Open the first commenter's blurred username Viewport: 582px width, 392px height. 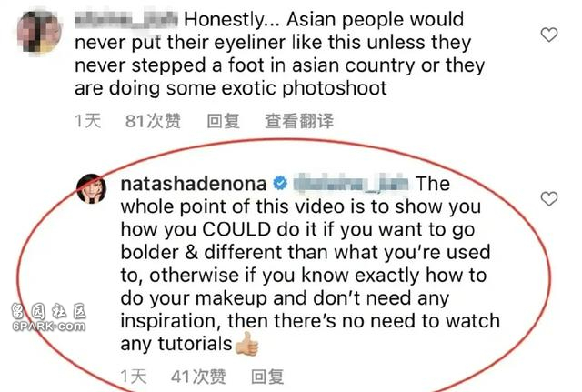(x=126, y=20)
